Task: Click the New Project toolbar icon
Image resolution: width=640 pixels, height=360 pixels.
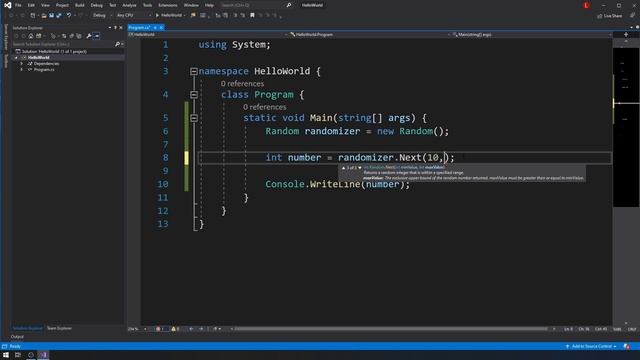Action: click(x=33, y=16)
